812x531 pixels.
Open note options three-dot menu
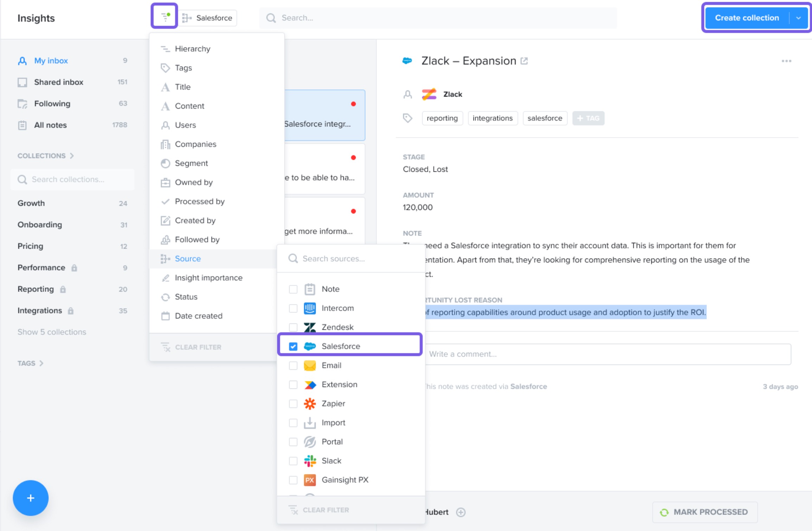tap(786, 61)
